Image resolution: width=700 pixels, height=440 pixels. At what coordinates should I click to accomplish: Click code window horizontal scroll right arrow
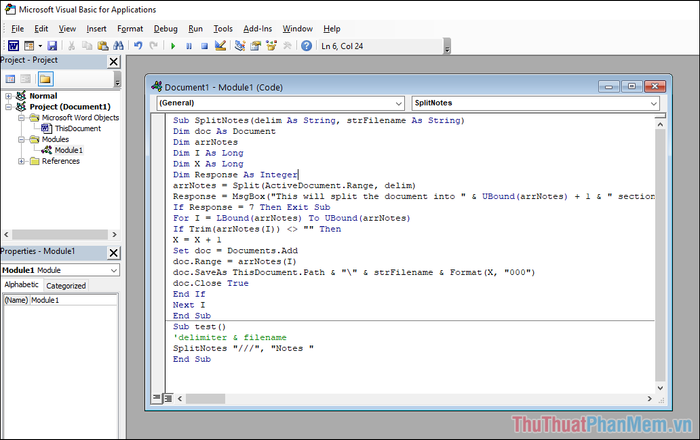pyautogui.click(x=650, y=398)
